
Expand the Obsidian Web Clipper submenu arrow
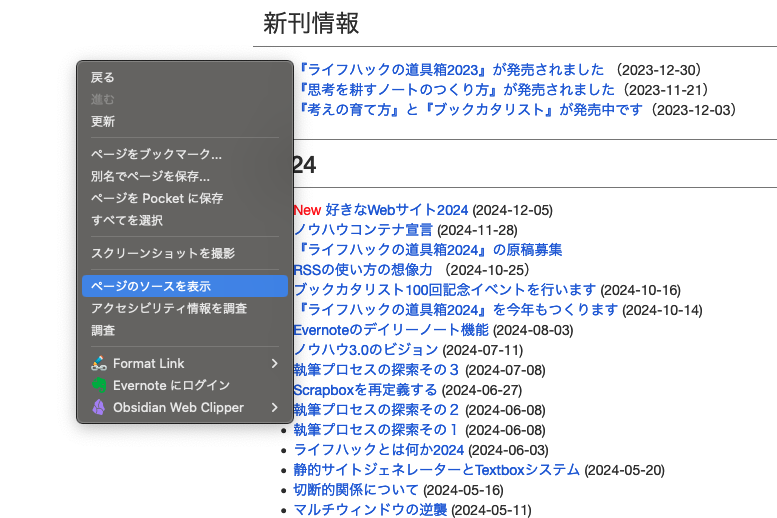(274, 407)
